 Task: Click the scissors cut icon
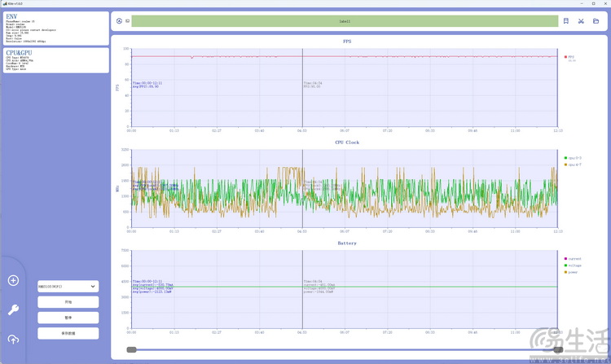click(581, 21)
